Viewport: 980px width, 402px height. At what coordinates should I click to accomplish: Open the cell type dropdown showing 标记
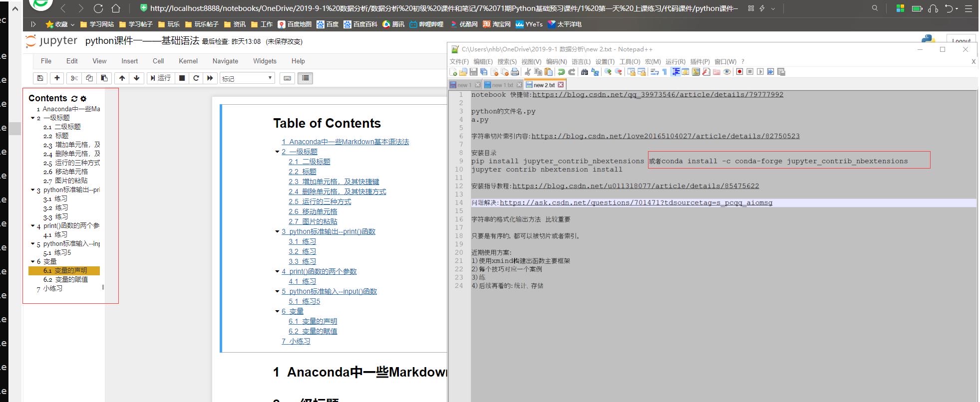(x=248, y=78)
